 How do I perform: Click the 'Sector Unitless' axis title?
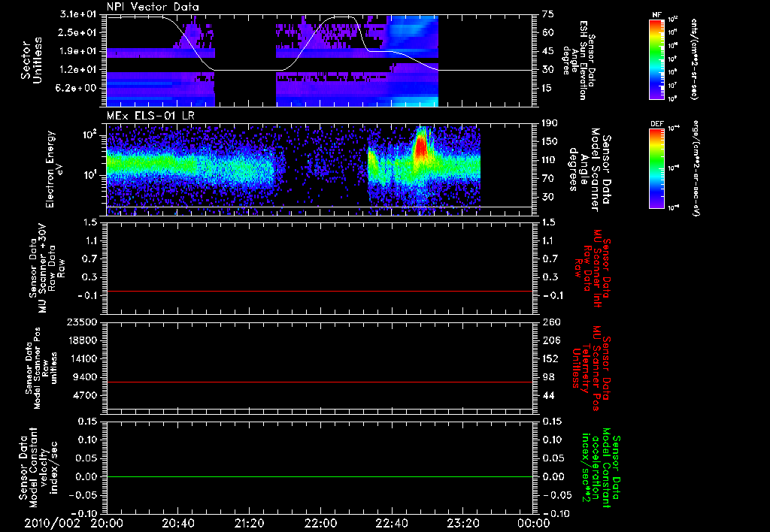32,61
